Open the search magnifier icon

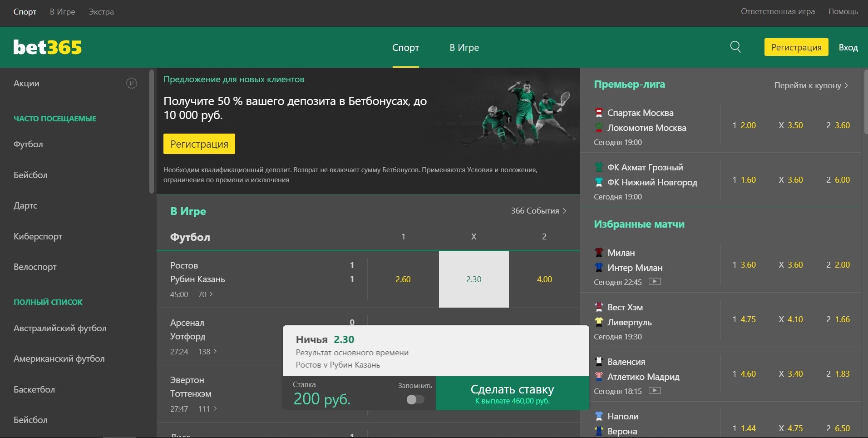coord(735,47)
